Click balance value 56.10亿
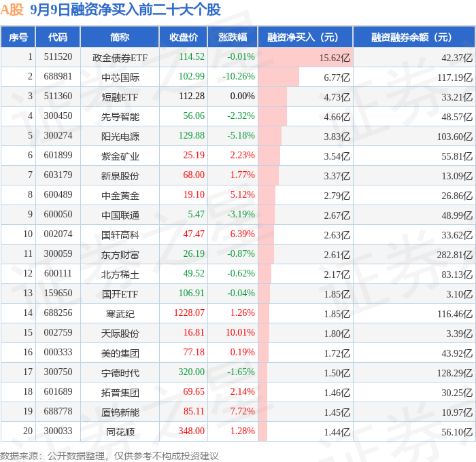Screen dimensions: 476x462 [x=457, y=432]
